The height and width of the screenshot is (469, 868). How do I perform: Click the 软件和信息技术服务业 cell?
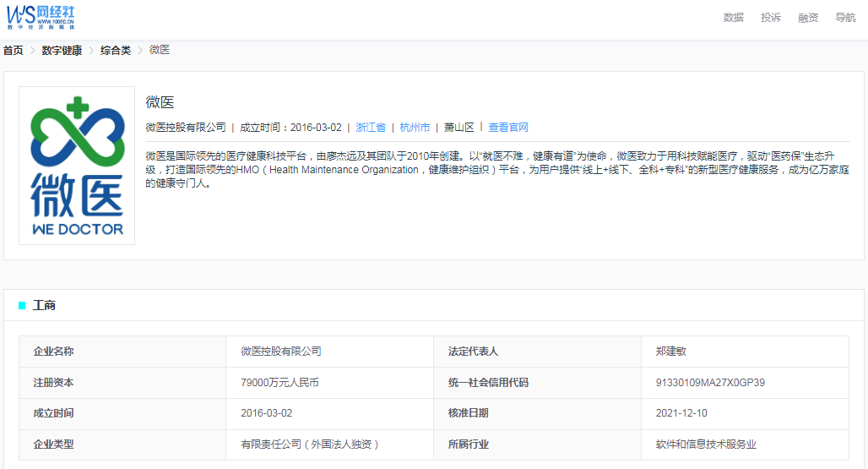pos(706,444)
